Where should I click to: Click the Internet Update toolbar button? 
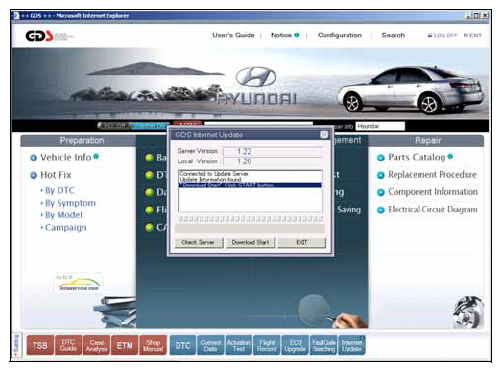[x=352, y=345]
